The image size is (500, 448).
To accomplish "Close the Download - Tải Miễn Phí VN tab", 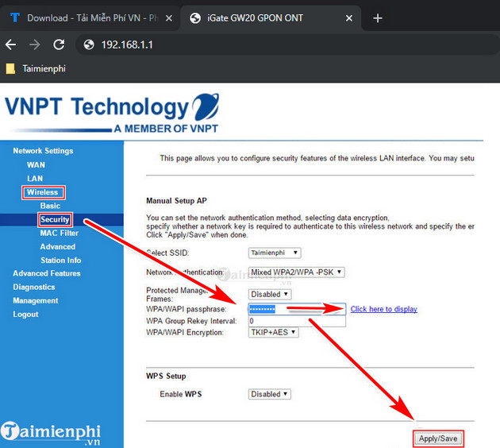I will point(169,18).
